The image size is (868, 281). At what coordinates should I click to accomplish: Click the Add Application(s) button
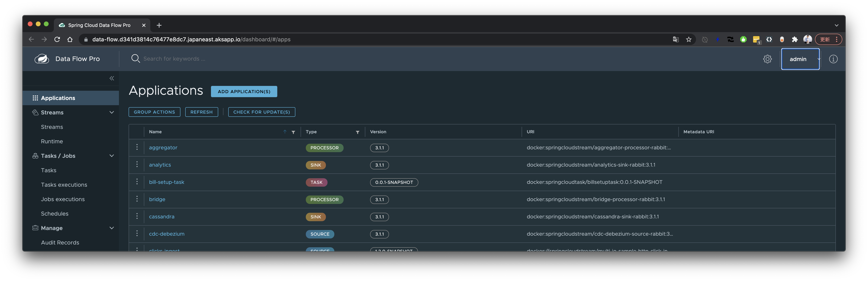coord(244,92)
